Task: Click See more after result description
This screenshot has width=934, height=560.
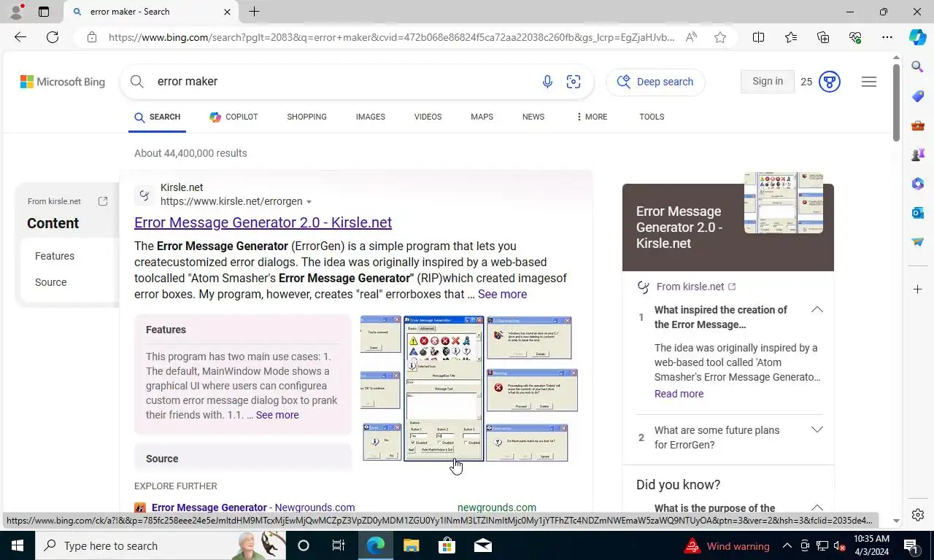Action: tap(502, 294)
